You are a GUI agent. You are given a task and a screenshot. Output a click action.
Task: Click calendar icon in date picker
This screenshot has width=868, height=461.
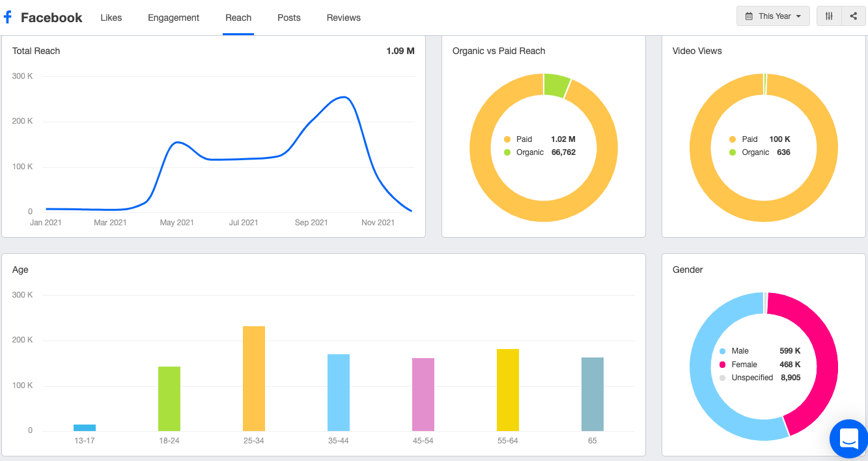749,16
